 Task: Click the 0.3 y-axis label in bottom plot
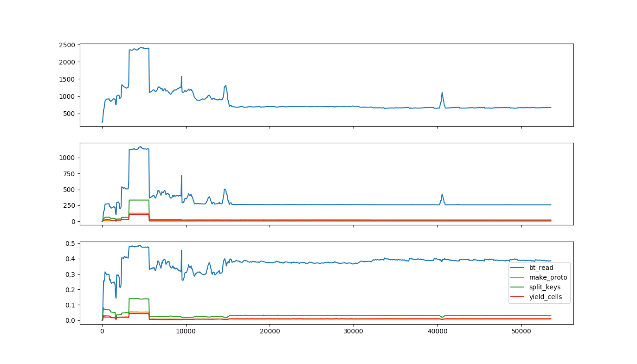71,274
